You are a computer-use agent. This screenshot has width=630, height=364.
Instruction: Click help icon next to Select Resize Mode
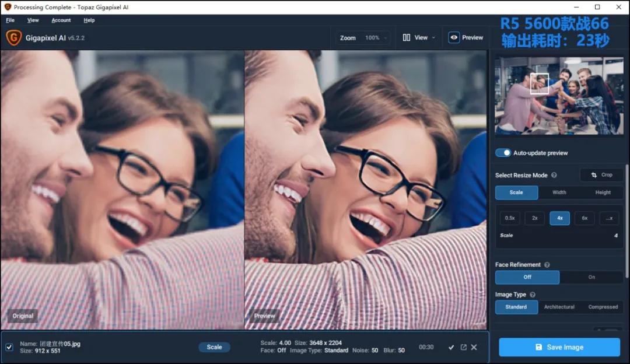[x=554, y=175]
